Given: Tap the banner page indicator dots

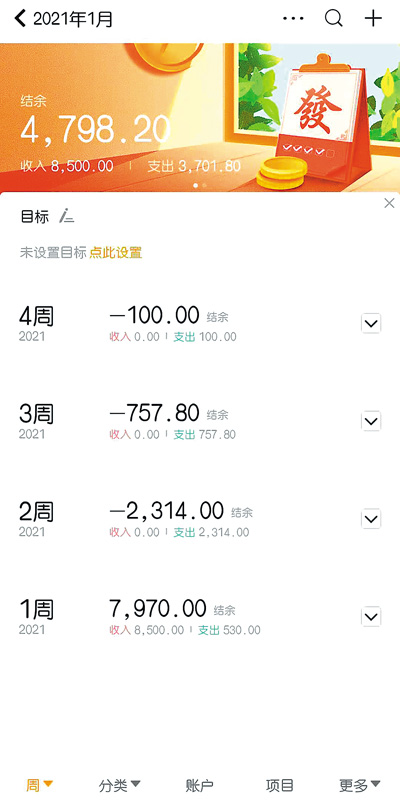Looking at the screenshot, I should click(200, 185).
